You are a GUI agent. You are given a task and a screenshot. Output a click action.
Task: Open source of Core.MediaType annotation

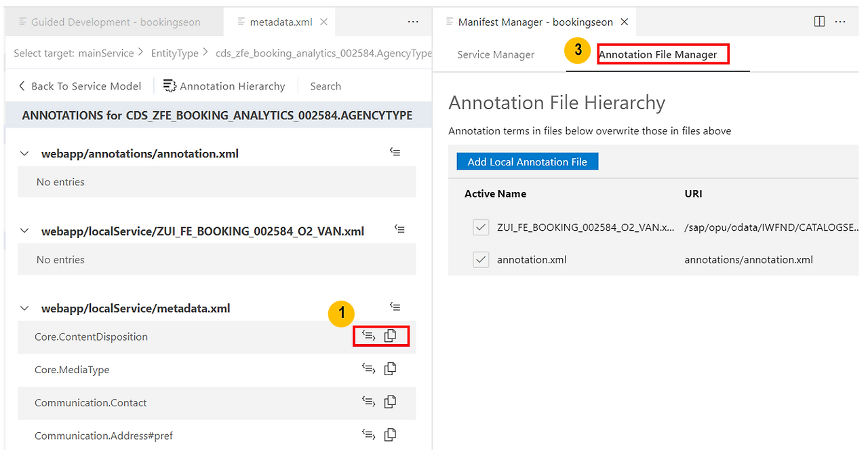point(368,368)
